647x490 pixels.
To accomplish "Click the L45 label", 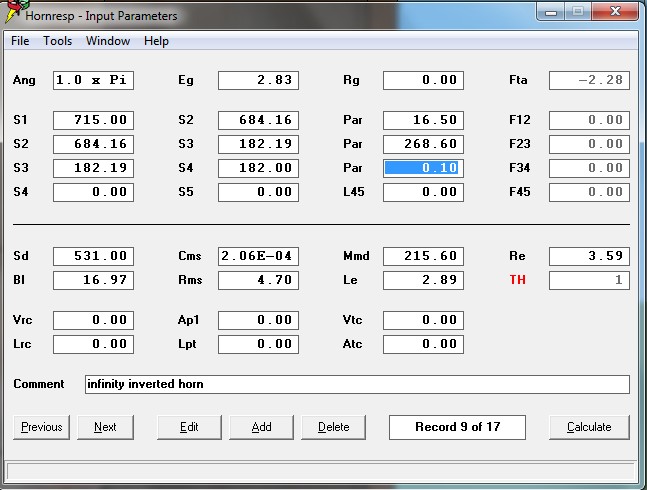I will pyautogui.click(x=354, y=192).
